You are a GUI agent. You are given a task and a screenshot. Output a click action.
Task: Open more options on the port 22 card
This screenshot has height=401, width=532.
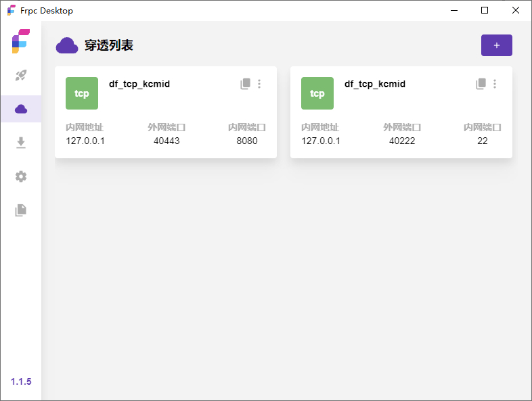[495, 84]
